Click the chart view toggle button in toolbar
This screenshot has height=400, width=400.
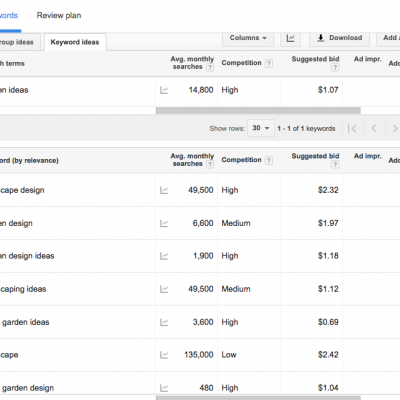[290, 38]
